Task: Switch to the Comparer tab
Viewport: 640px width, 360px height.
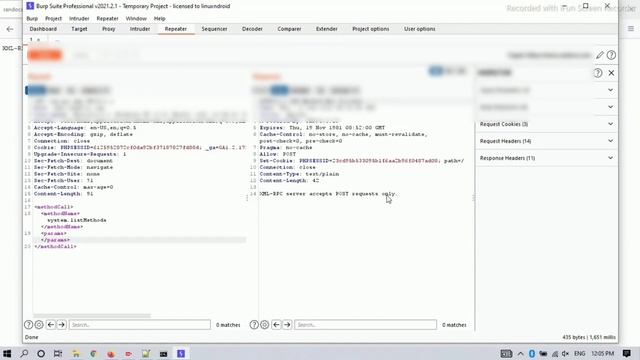Action: tap(289, 29)
